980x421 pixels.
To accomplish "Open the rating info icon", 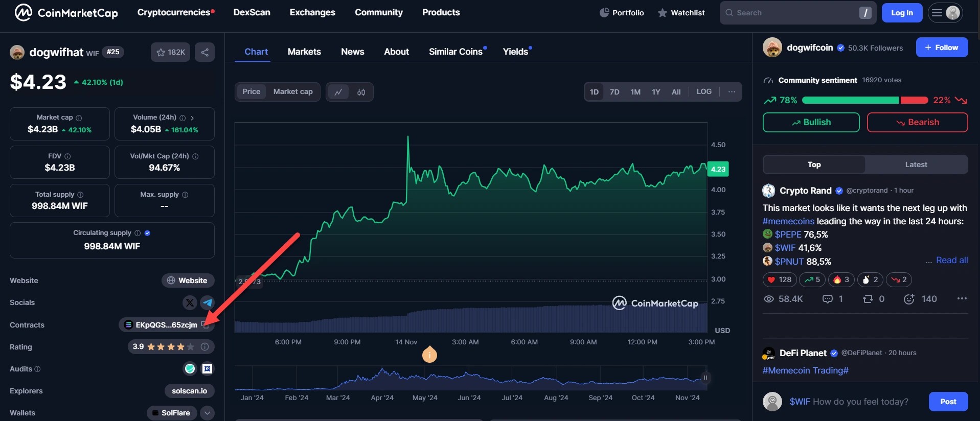I will click(x=205, y=347).
